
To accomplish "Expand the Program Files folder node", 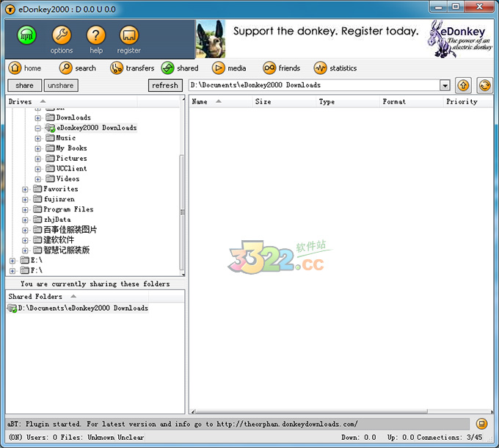I will tap(25, 210).
